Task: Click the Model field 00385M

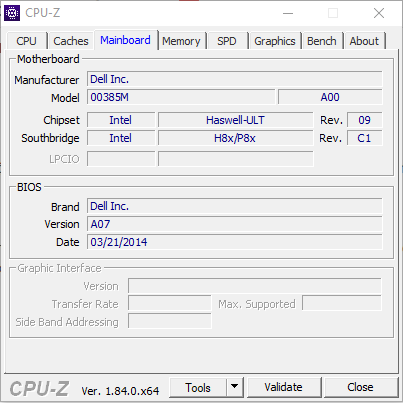Action: pos(181,97)
